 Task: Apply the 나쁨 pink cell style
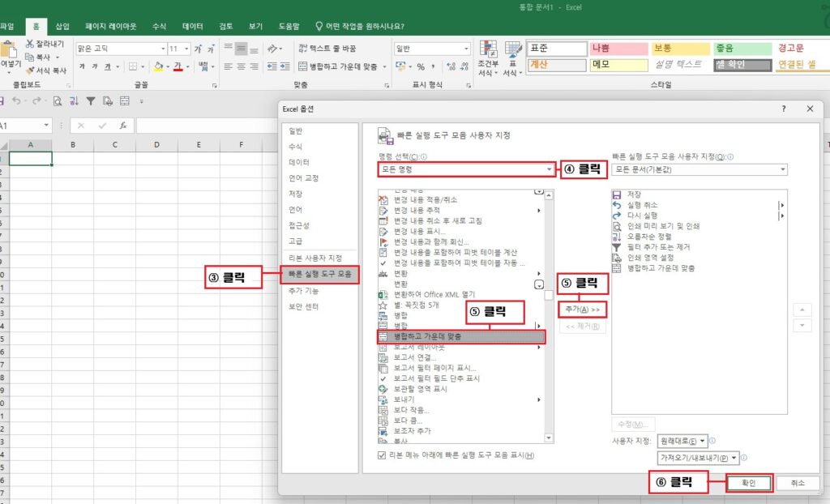click(618, 49)
